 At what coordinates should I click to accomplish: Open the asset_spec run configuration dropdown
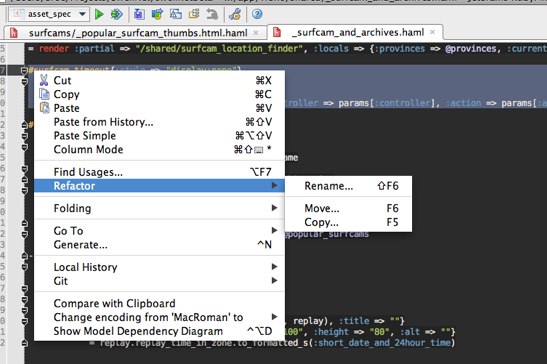coord(49,14)
